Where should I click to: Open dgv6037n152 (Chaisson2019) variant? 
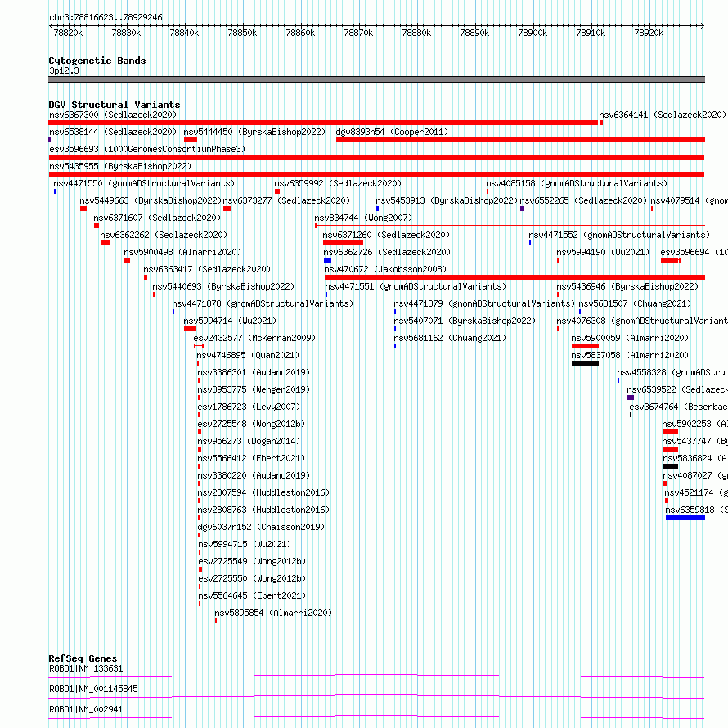pyautogui.click(x=261, y=527)
